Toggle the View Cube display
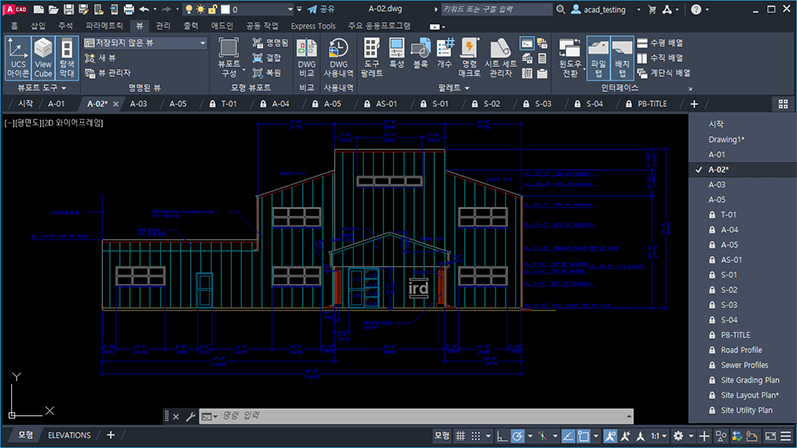The image size is (797, 448). point(43,58)
